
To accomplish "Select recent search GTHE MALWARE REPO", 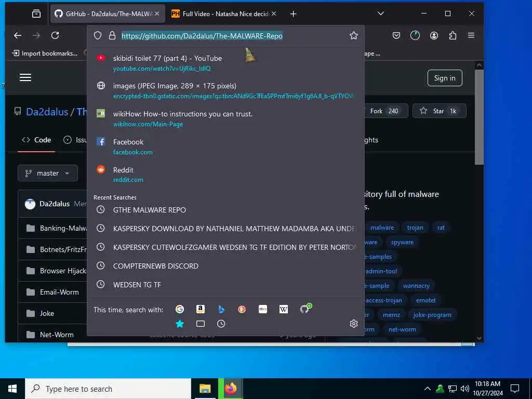I will (x=225, y=210).
